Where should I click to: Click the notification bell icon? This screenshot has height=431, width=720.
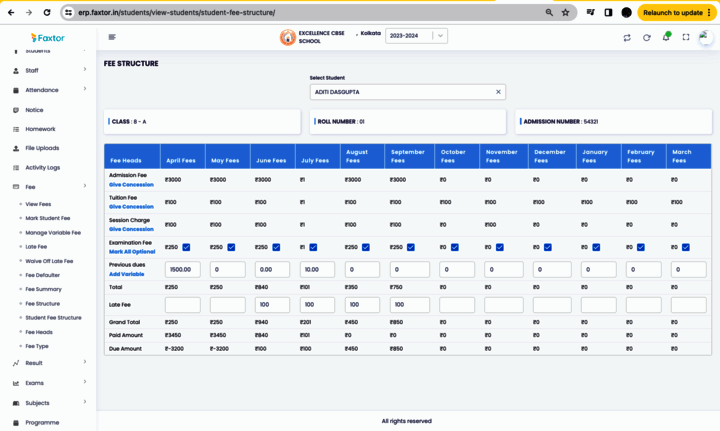pos(666,37)
